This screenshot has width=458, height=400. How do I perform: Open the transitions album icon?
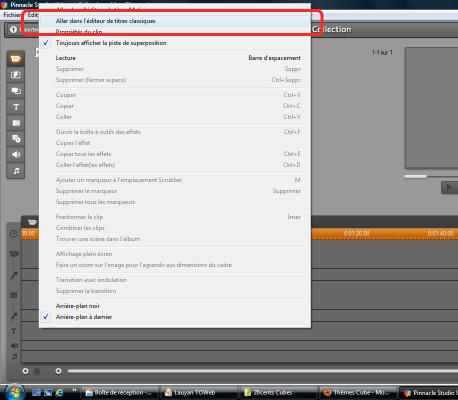coord(16,75)
